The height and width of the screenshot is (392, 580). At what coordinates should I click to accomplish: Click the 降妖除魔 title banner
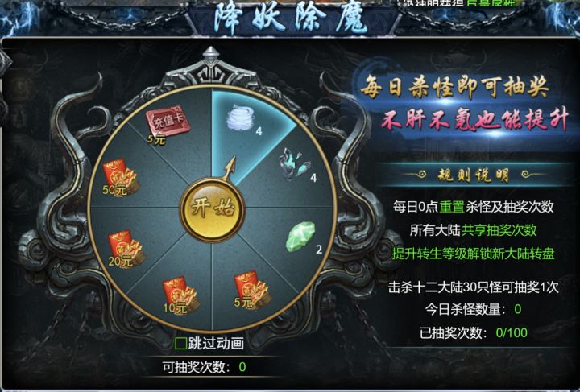[290, 19]
